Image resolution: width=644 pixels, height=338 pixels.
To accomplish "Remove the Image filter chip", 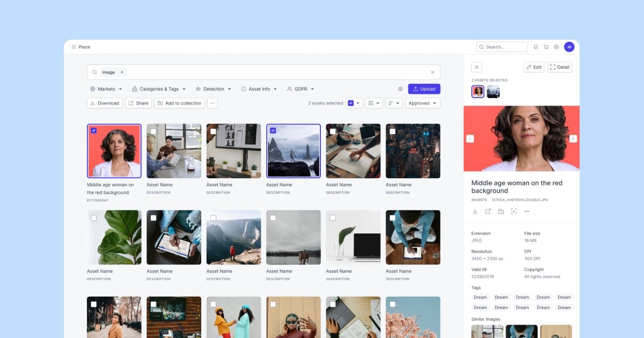I will [122, 72].
